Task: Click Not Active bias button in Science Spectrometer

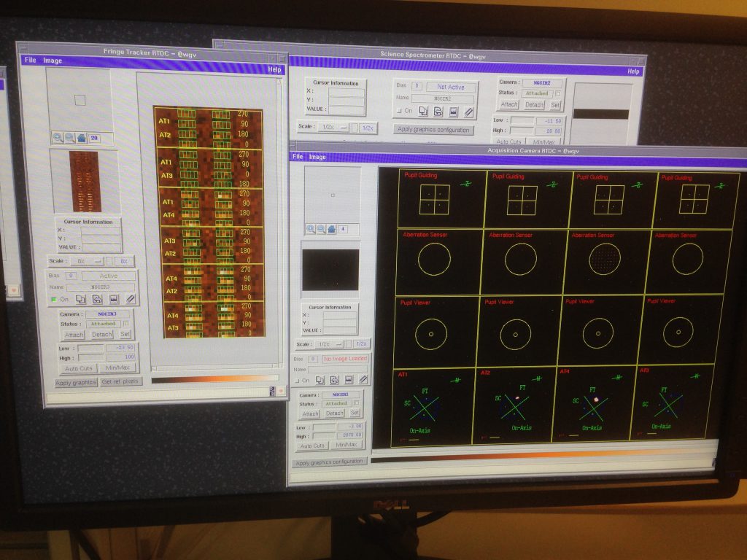Action: pyautogui.click(x=451, y=87)
